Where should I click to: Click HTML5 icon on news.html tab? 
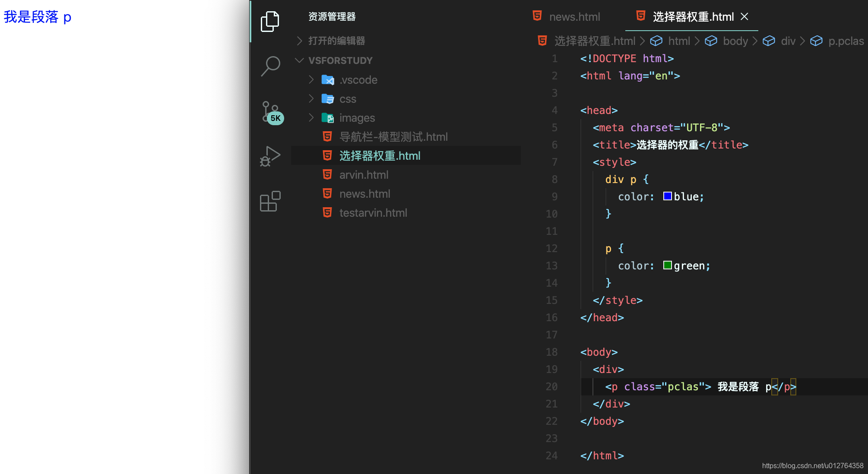click(537, 16)
